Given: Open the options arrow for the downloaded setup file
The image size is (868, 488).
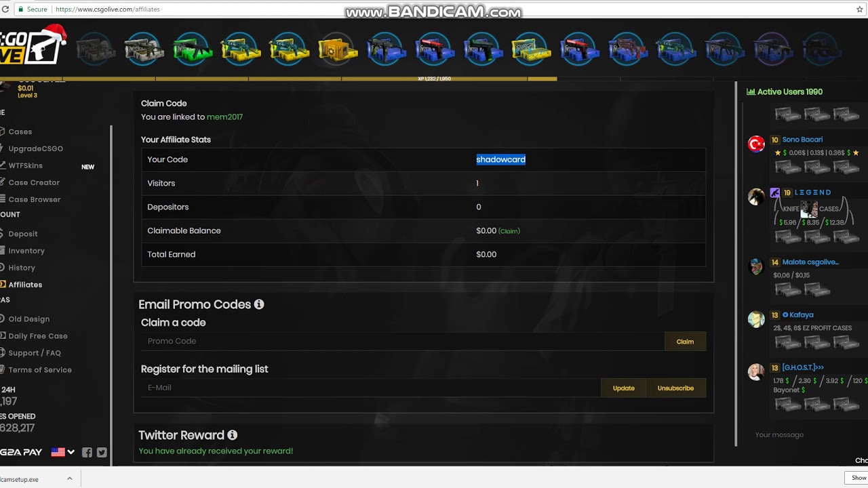Looking at the screenshot, I should (x=69, y=479).
